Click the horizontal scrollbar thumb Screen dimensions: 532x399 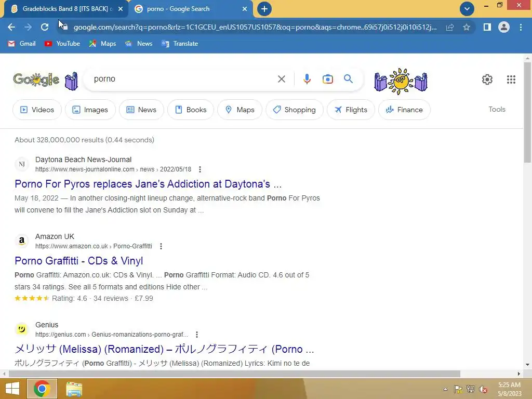[234, 374]
